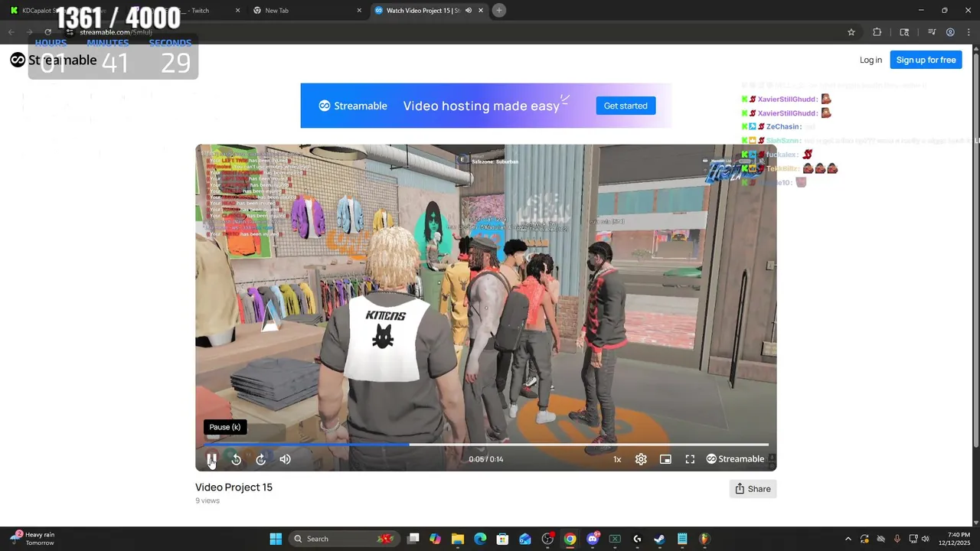This screenshot has width=980, height=551.
Task: Open OBS Studio from the taskbar
Action: click(x=547, y=539)
